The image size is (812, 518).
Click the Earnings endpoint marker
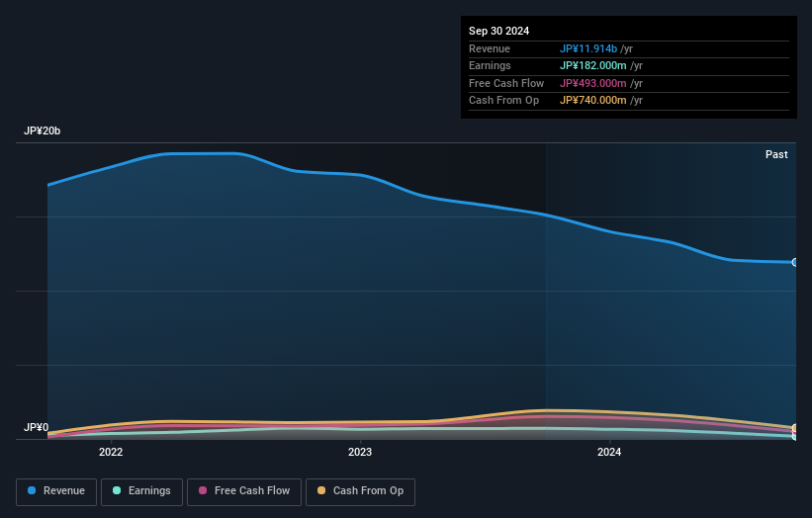click(x=795, y=437)
